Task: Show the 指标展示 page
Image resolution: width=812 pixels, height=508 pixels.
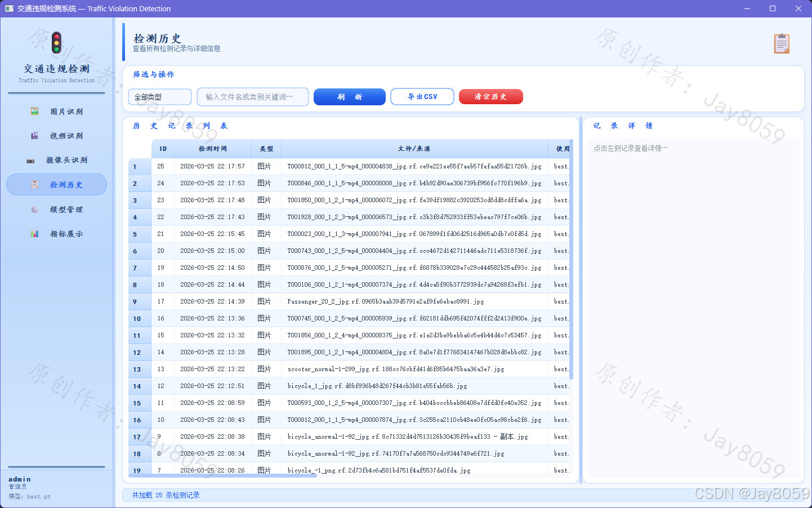Action: [x=56, y=234]
